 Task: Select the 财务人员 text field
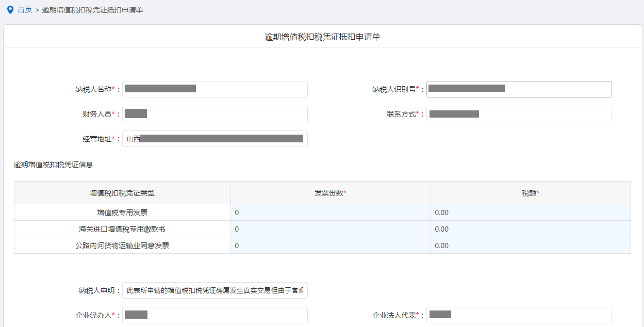214,114
